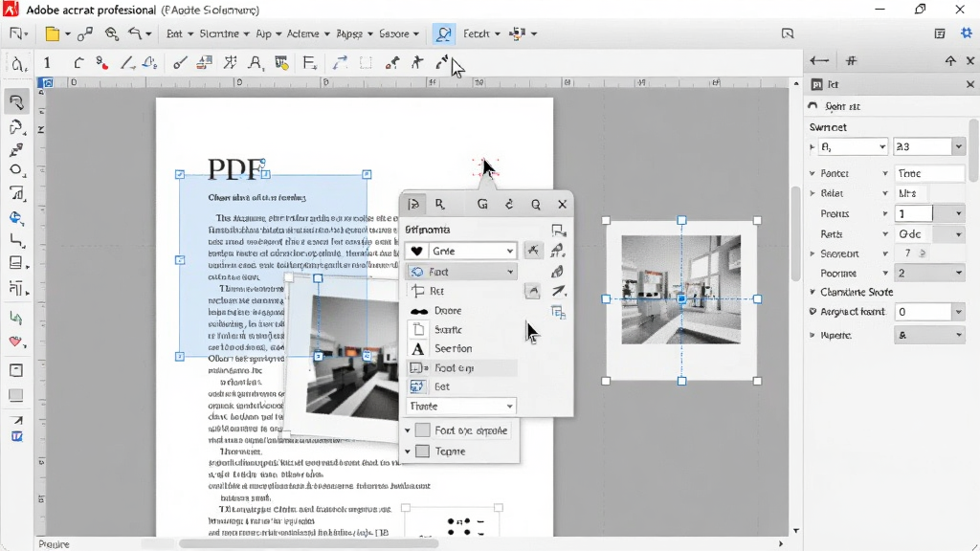
Task: Select the Seertion item in floating panel
Action: coord(461,348)
